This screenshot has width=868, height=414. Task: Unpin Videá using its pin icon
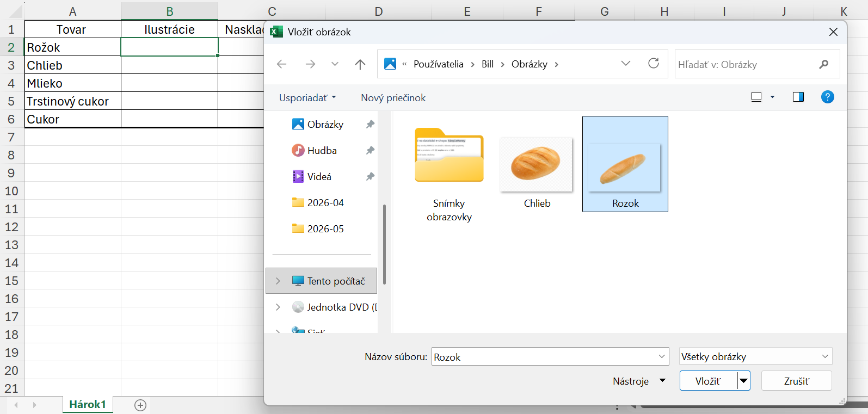[370, 177]
